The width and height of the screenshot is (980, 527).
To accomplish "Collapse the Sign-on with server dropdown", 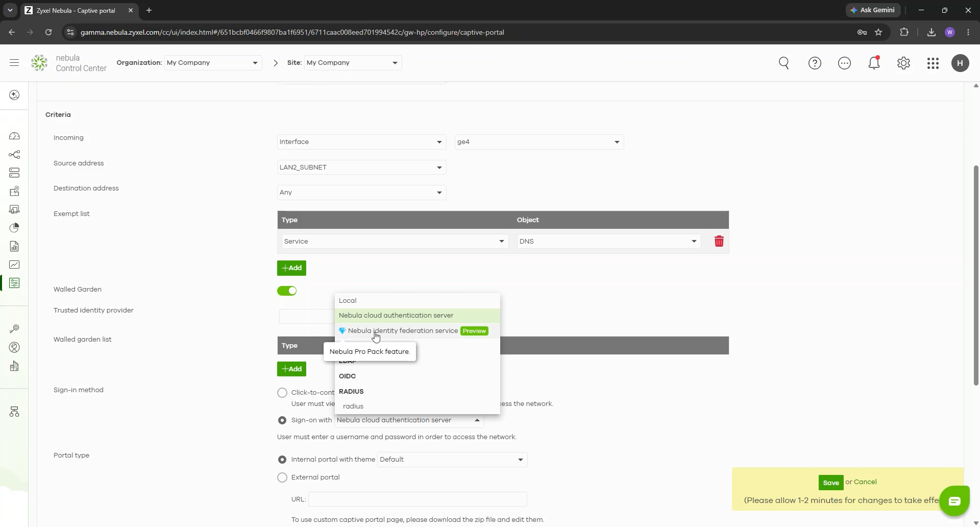I will [x=409, y=420].
